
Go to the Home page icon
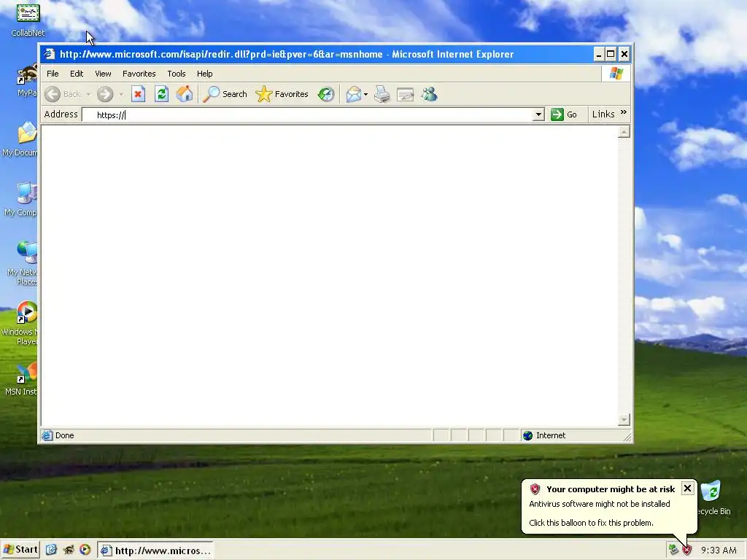tap(185, 94)
